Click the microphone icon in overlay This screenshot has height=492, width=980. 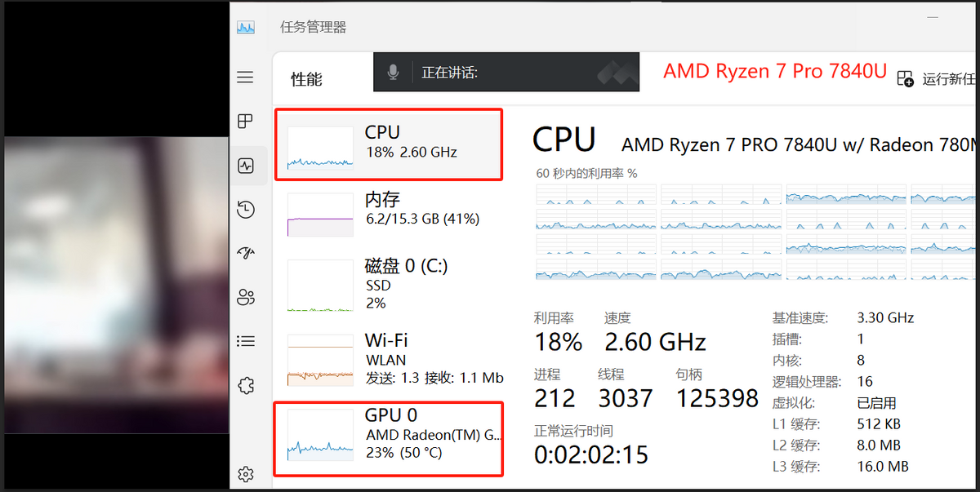coord(393,73)
